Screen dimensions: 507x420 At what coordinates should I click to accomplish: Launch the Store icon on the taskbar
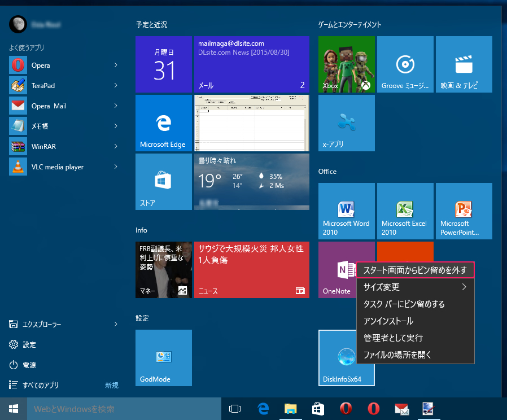[318, 409]
